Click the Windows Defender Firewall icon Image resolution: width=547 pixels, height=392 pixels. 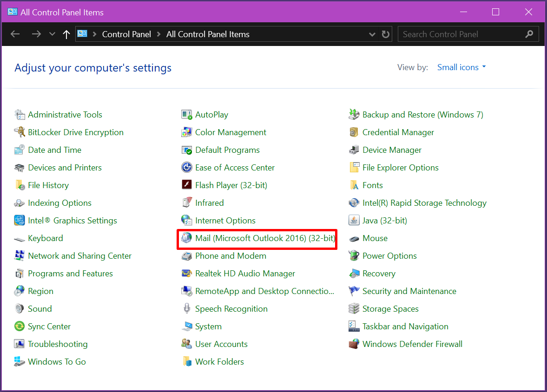[x=354, y=344]
